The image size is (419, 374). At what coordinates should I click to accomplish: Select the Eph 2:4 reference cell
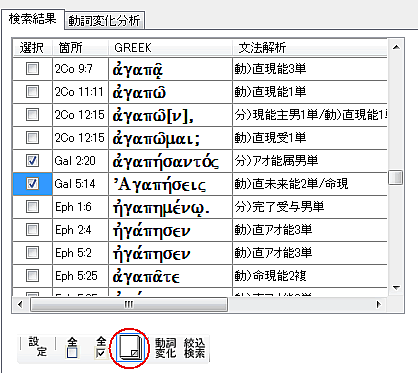[80, 230]
